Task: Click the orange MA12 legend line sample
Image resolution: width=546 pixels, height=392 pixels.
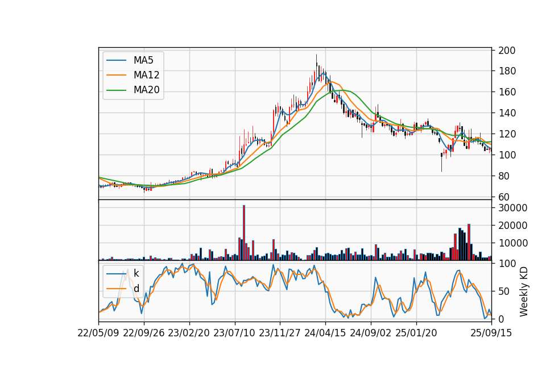Action: coord(116,75)
